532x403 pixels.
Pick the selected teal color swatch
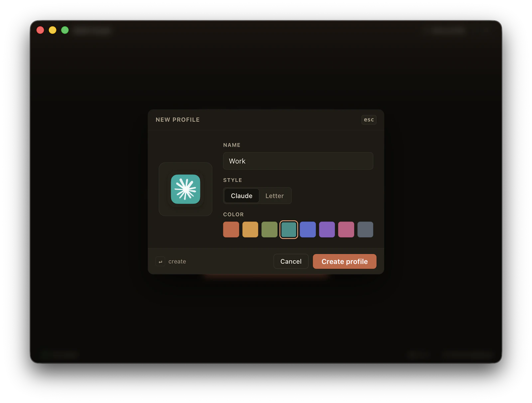pyautogui.click(x=289, y=230)
